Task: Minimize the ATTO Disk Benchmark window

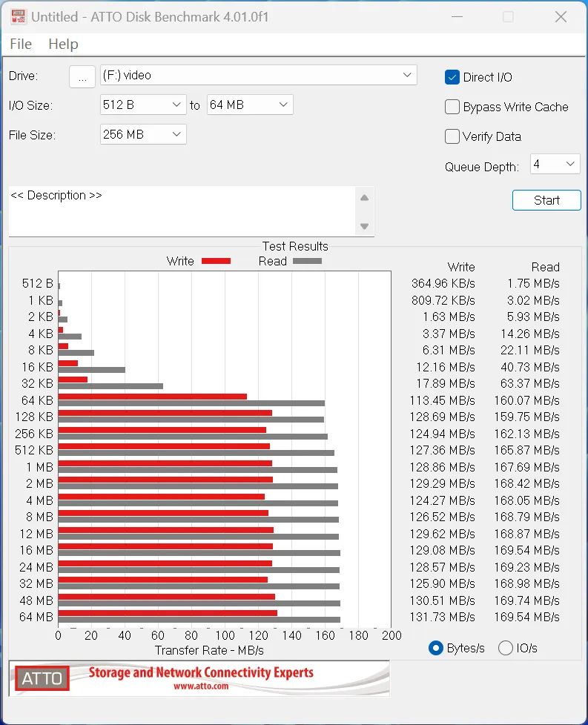Action: pos(457,17)
